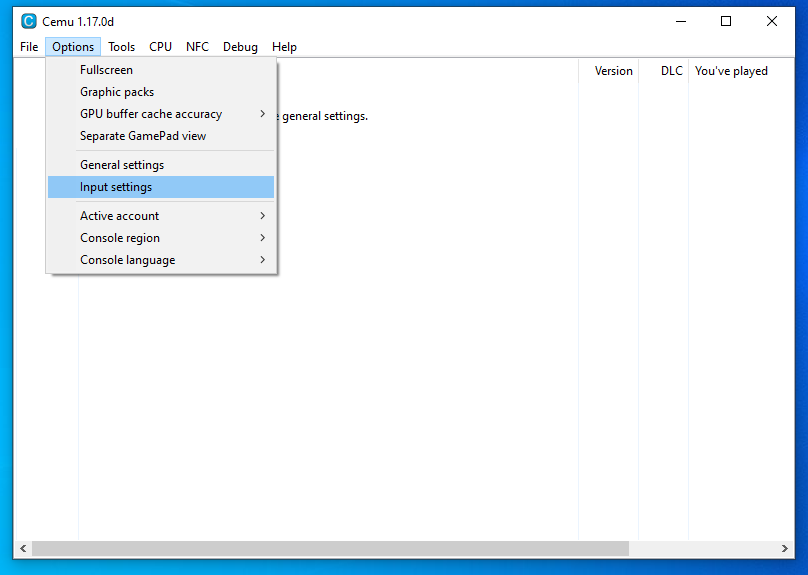Open General settings
Viewport: 808px width, 575px height.
(x=161, y=165)
